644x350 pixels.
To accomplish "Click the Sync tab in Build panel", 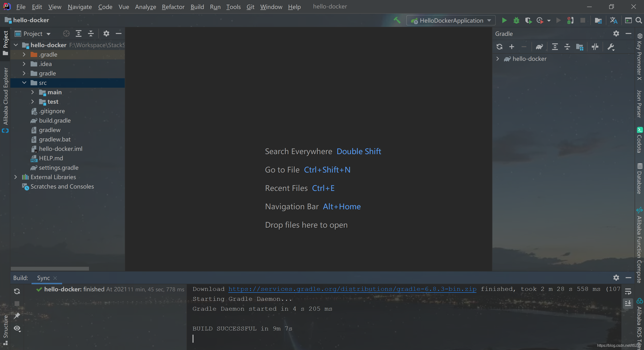I will click(43, 278).
